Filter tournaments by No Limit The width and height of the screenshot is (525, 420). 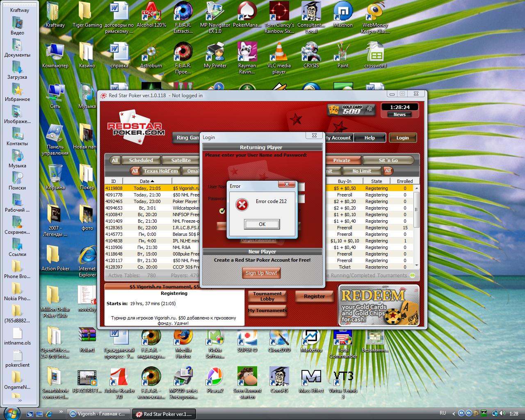click(362, 171)
